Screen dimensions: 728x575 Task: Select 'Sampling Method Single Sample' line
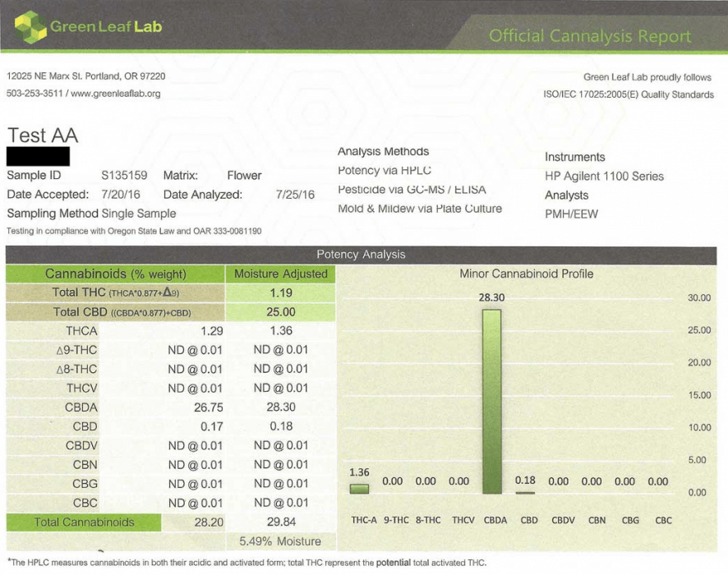(x=91, y=214)
